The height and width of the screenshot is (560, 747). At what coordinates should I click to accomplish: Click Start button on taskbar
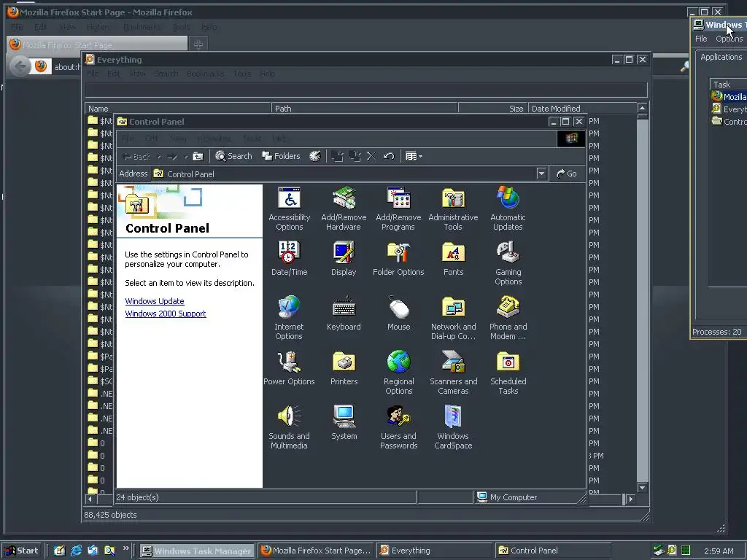point(22,551)
